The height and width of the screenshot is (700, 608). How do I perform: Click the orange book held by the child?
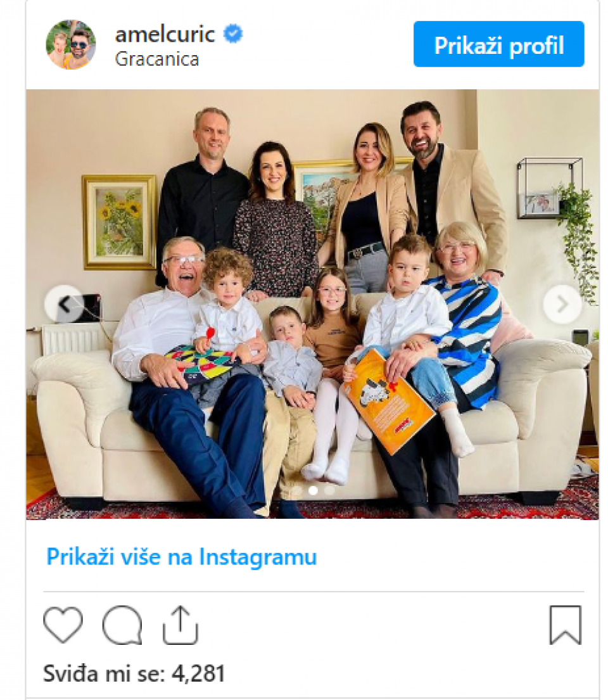388,402
